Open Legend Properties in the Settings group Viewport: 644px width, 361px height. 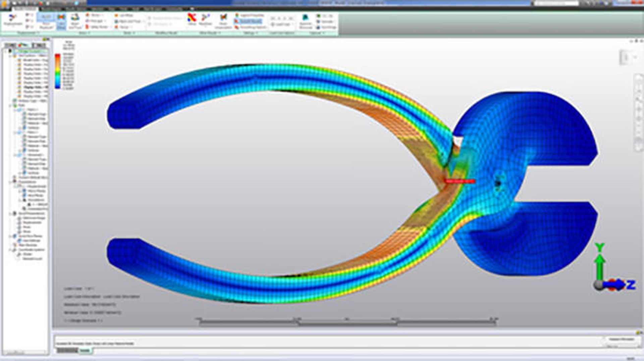(250, 15)
